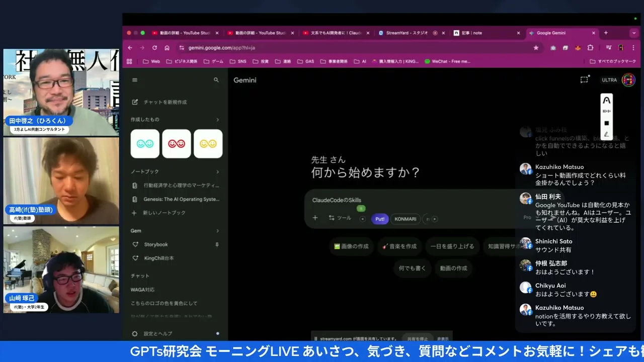Click the pin icon next to Storybook

point(217,244)
